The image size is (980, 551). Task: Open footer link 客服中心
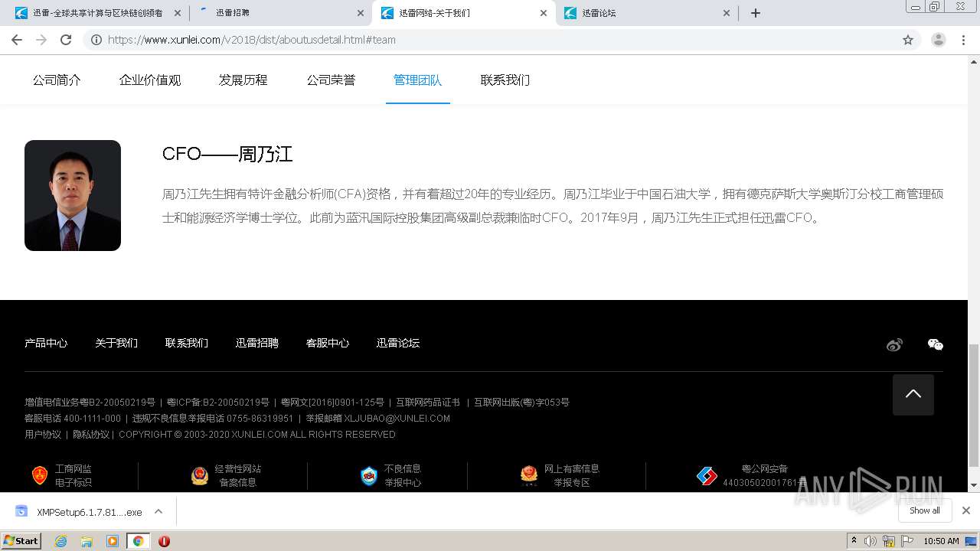pos(328,343)
